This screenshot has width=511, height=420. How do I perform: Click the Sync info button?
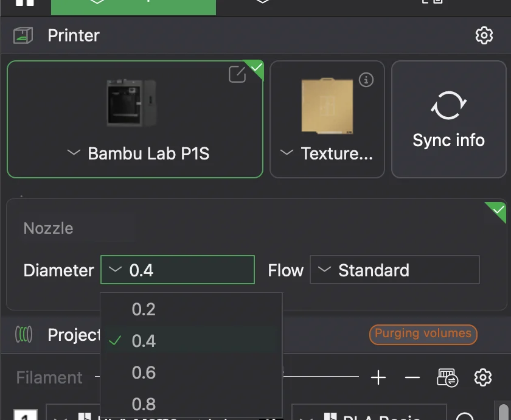449,119
